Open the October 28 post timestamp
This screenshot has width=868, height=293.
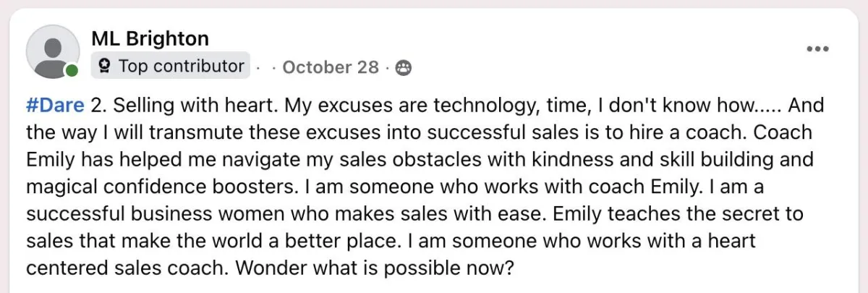pyautogui.click(x=331, y=67)
